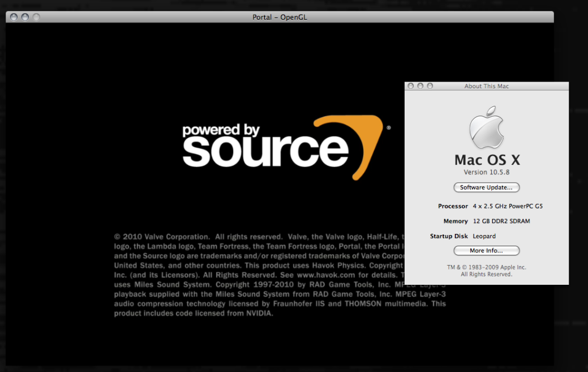The width and height of the screenshot is (588, 372).
Task: Click the Version 10.5.8 text
Action: pos(486,172)
